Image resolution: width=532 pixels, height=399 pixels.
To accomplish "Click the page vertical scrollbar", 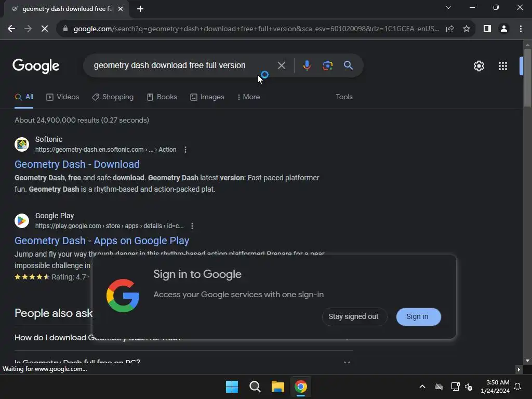I will click(x=527, y=78).
